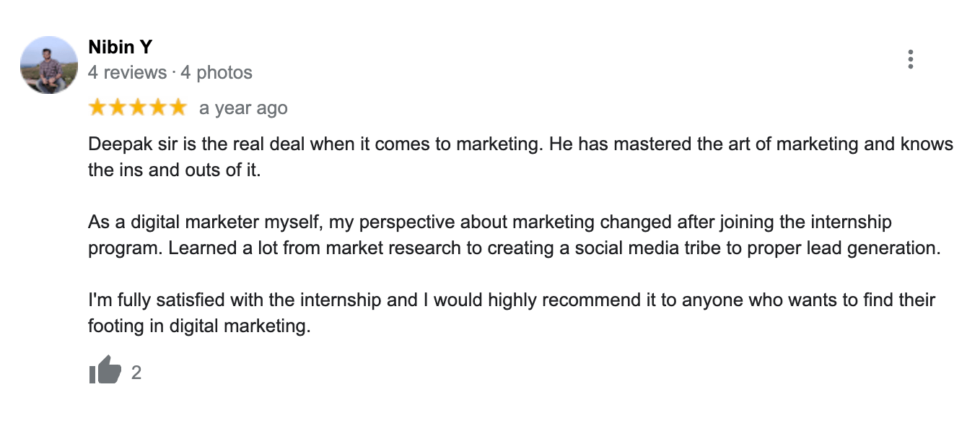
Task: Open the three-dot more options menu
Action: click(911, 59)
